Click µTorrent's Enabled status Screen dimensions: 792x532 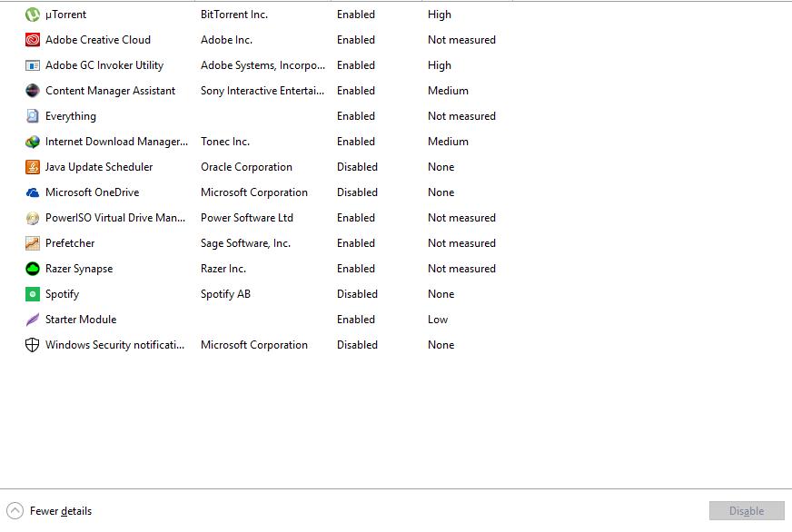click(356, 15)
